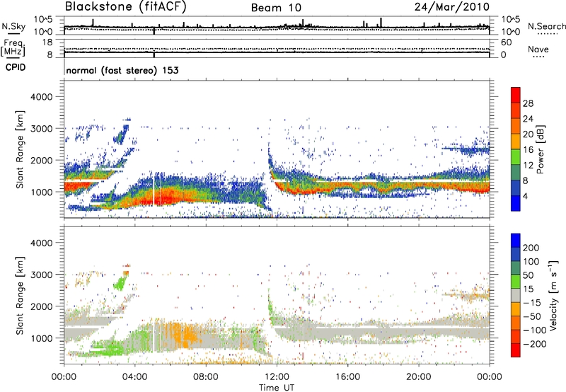Screen dimensions: 566x392
Task: Click the '04:00' time tick label
Action: point(135,377)
